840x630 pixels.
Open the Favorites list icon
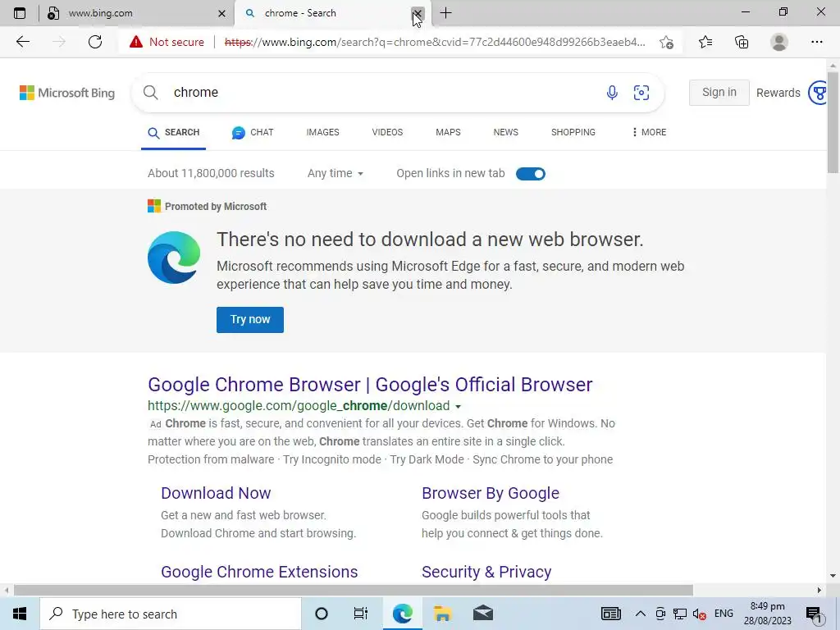tap(705, 42)
